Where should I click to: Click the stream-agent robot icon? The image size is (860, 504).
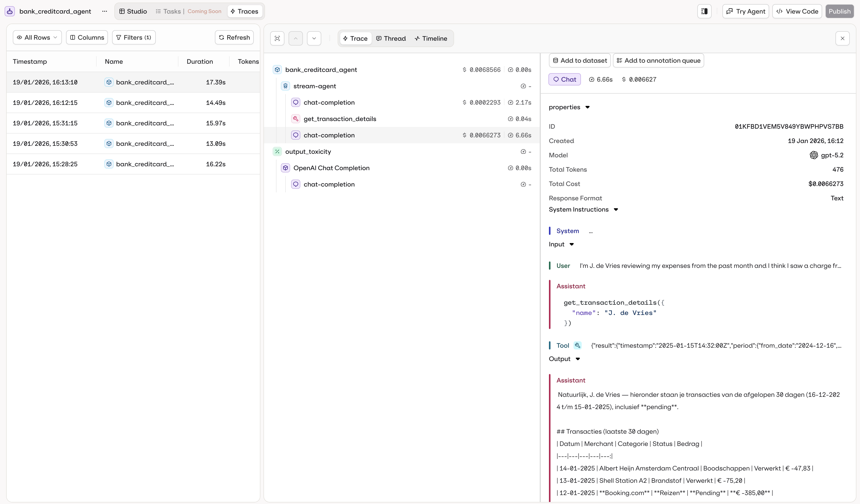(x=285, y=86)
